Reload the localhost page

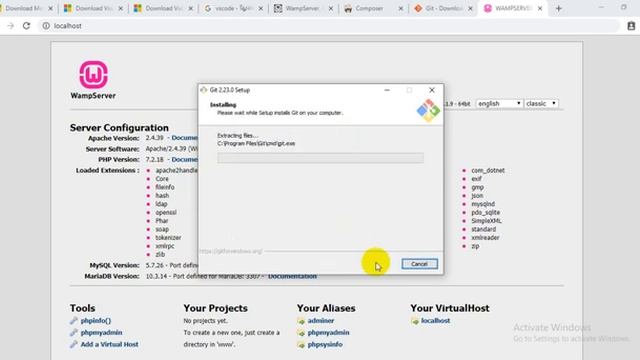click(x=26, y=26)
